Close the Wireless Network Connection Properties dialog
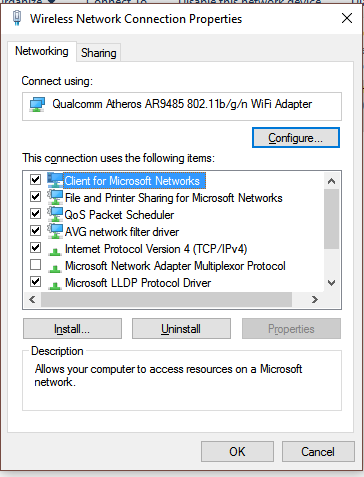The width and height of the screenshot is (364, 477). pos(347,18)
